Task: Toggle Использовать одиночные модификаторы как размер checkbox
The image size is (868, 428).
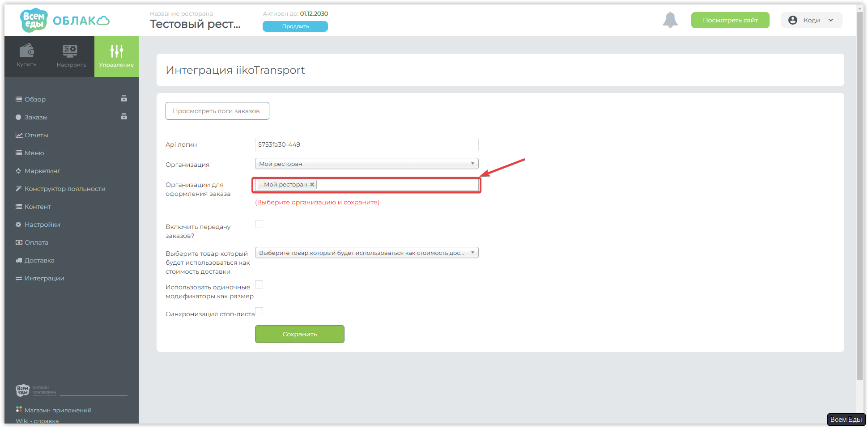Action: tap(259, 284)
